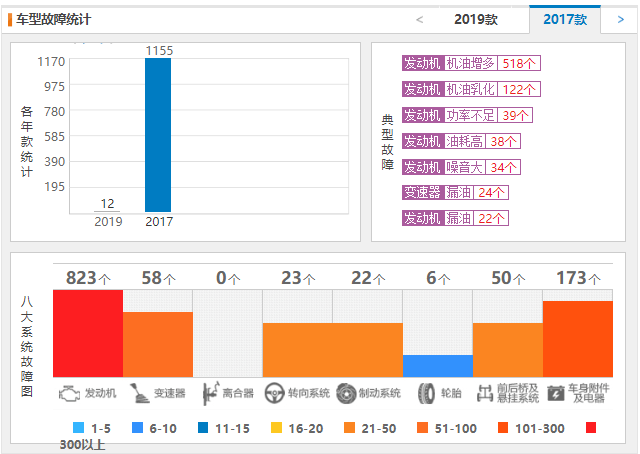Screen dimensions: 640x454
Task: Click the body accessories fault block (173个)
Action: pos(578,339)
